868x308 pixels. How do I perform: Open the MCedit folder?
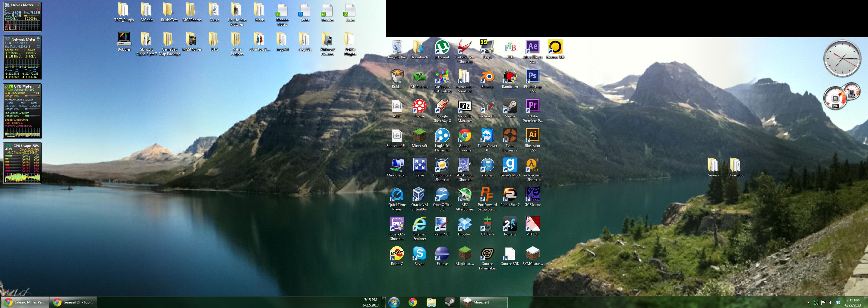pos(147,12)
